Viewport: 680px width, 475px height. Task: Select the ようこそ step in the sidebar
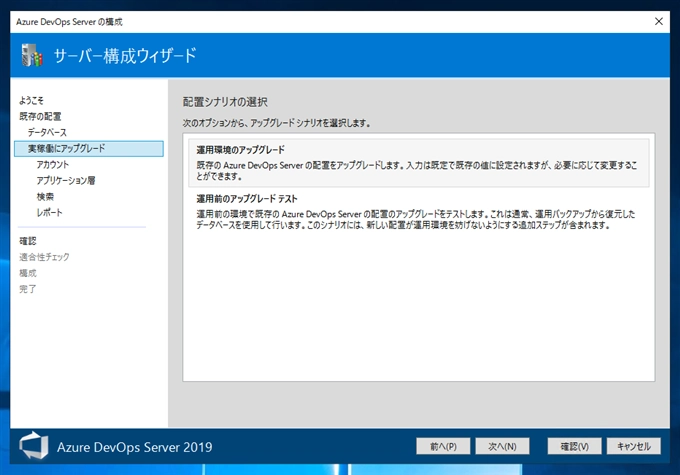[x=31, y=101]
